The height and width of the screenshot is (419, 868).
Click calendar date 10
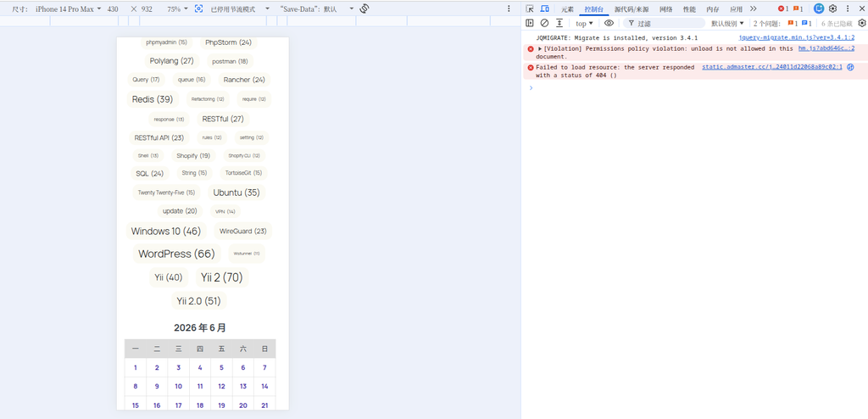coord(178,387)
